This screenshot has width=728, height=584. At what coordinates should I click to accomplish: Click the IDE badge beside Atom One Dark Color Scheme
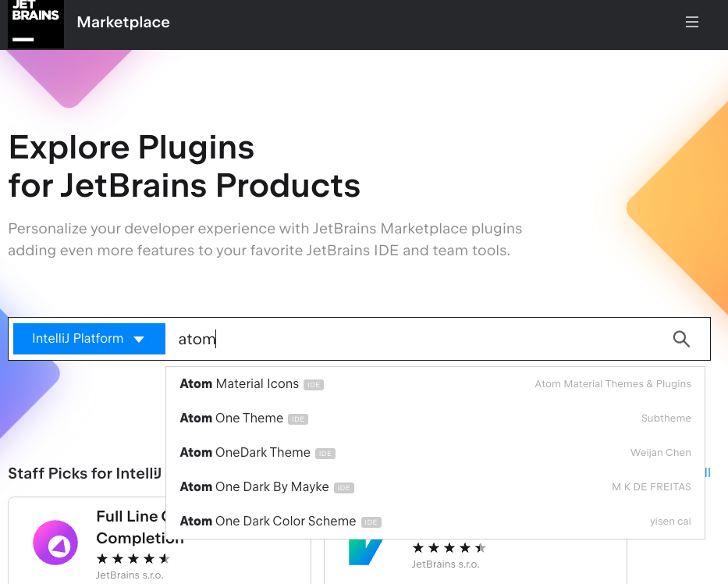click(371, 522)
